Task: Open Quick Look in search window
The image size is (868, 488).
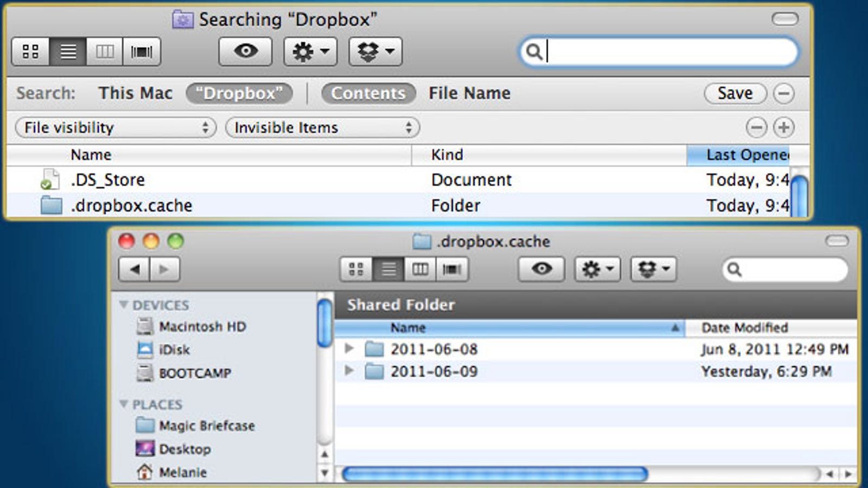Action: pos(245,52)
